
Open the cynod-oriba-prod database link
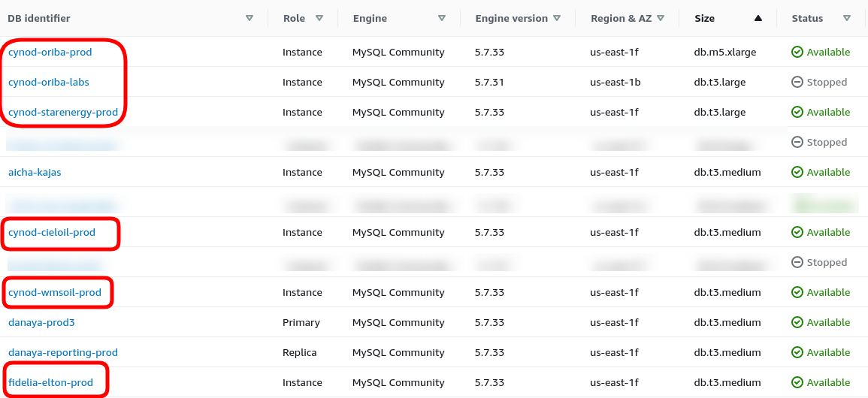coord(49,53)
